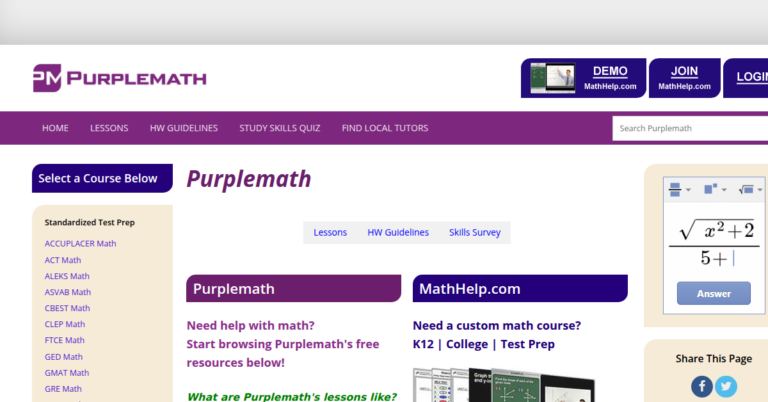Click 'Standardized Test Prep' heading
Viewport: 768px width, 402px height.
pyautogui.click(x=90, y=222)
